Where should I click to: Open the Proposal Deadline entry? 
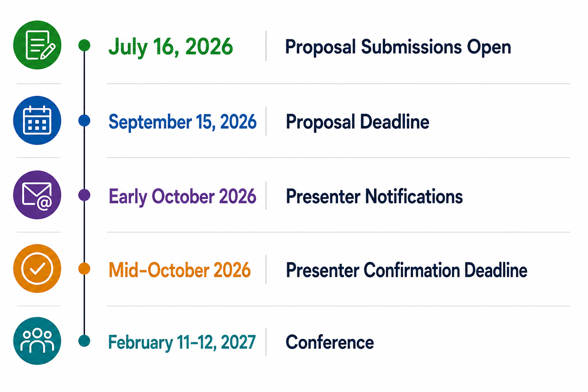tap(358, 122)
